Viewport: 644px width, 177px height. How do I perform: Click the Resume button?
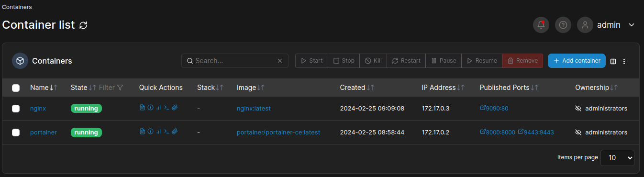click(482, 61)
